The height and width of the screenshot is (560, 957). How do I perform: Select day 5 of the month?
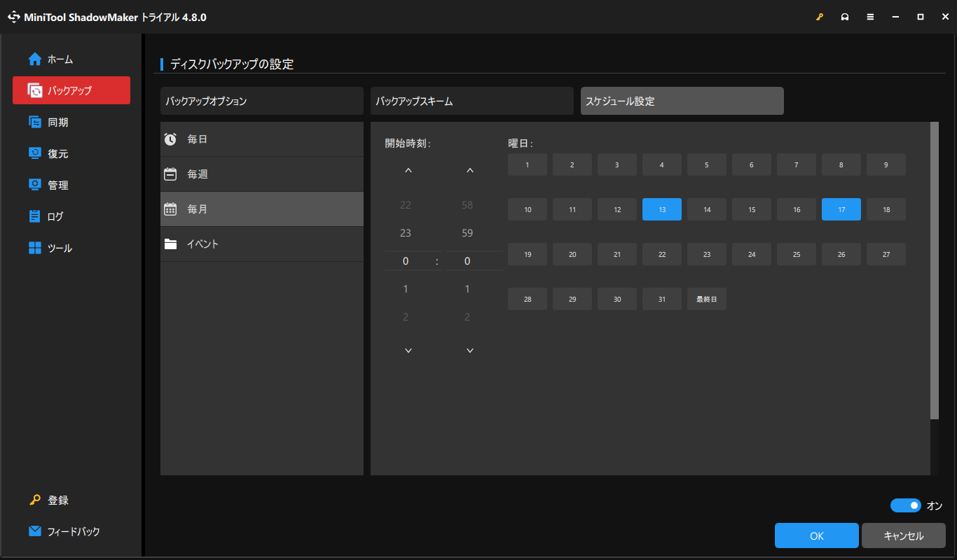point(707,164)
